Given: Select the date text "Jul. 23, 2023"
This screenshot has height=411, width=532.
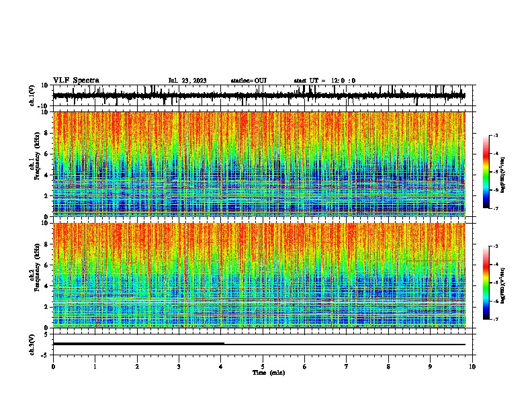Looking at the screenshot, I should pos(187,81).
